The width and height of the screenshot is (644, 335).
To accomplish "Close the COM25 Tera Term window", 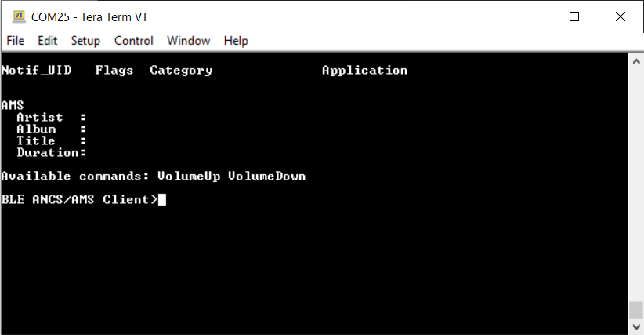I will click(x=619, y=16).
